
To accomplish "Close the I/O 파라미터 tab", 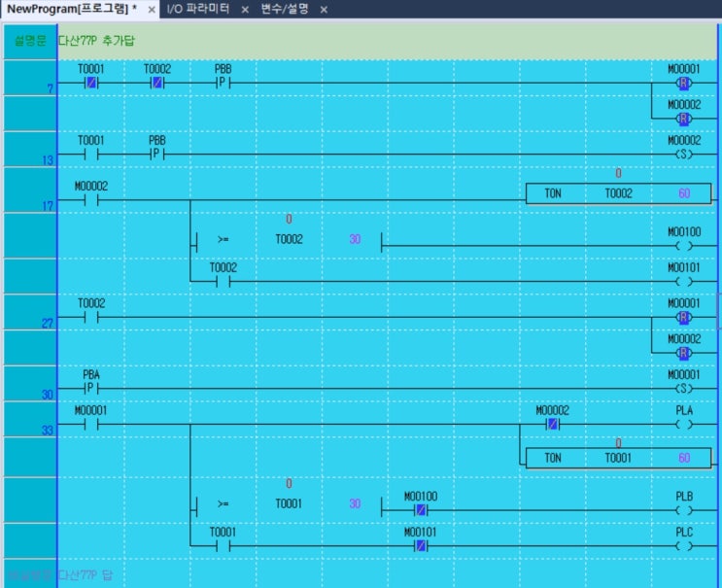I will point(245,9).
